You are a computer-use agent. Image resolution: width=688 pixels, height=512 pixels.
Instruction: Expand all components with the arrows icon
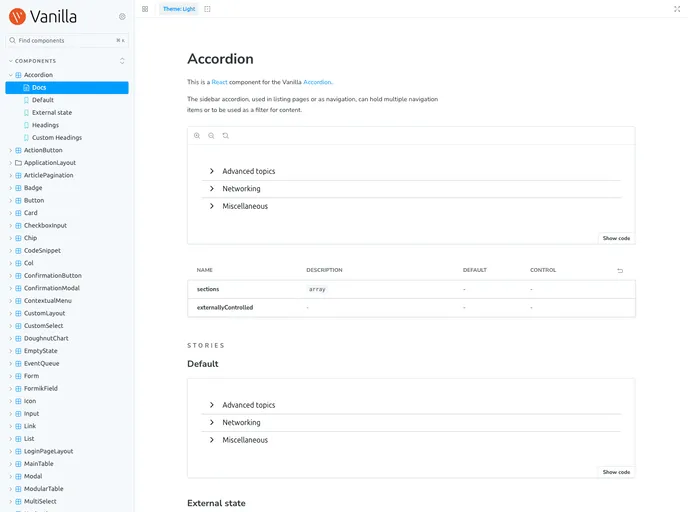pos(122,61)
